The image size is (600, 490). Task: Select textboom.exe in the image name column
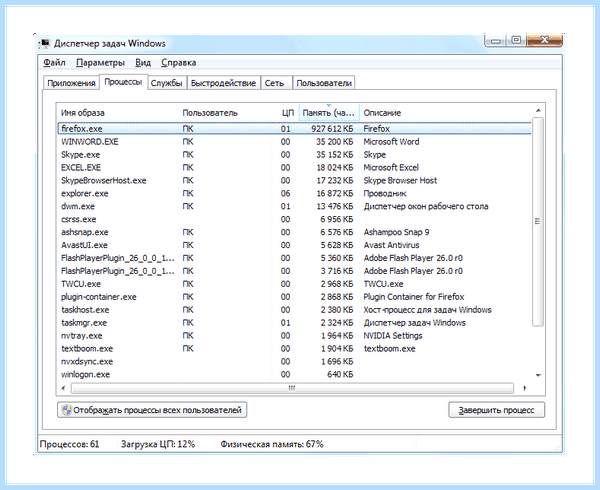87,349
